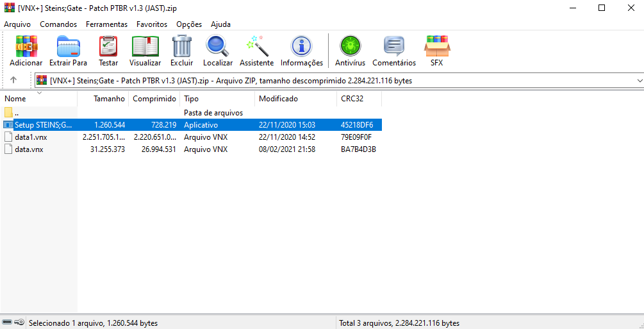Sort by Tamanho column header
This screenshot has width=644, height=329.
tap(103, 99)
